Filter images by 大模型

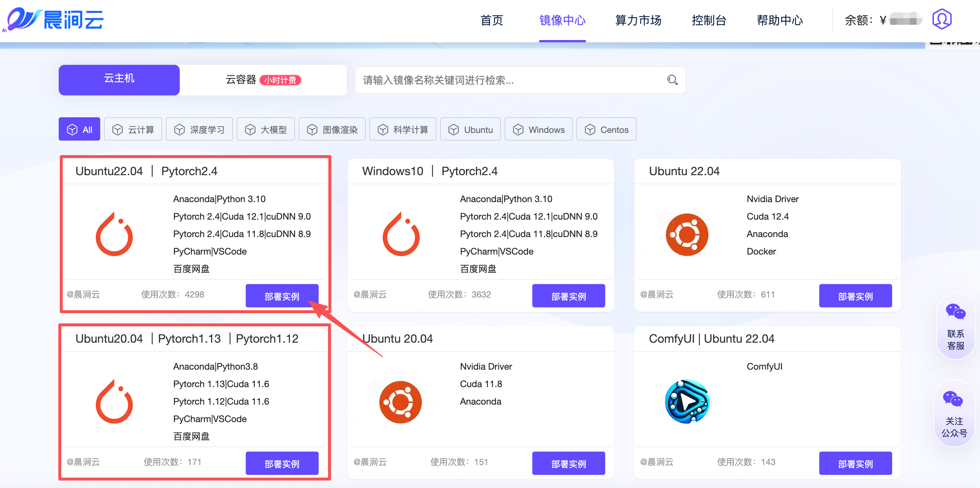265,129
